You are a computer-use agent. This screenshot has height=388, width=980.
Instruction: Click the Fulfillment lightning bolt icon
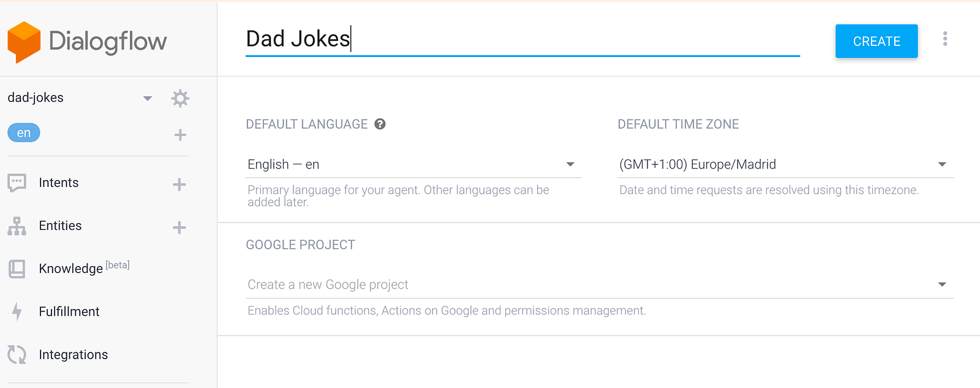pyautogui.click(x=17, y=311)
